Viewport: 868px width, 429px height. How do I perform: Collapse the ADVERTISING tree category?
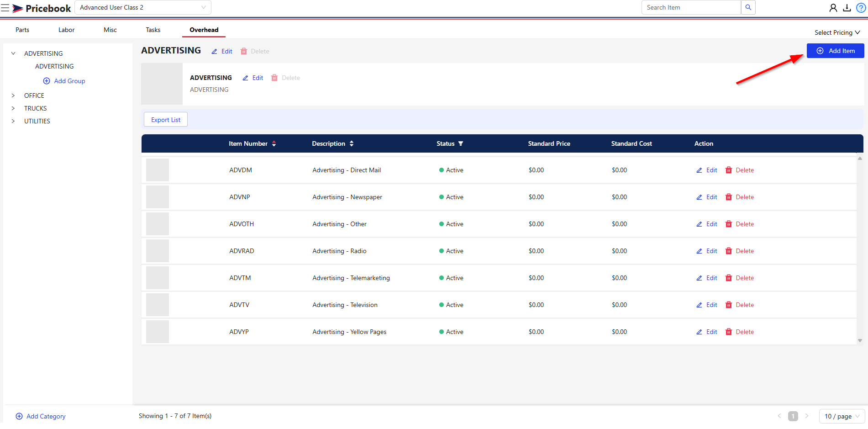click(13, 53)
